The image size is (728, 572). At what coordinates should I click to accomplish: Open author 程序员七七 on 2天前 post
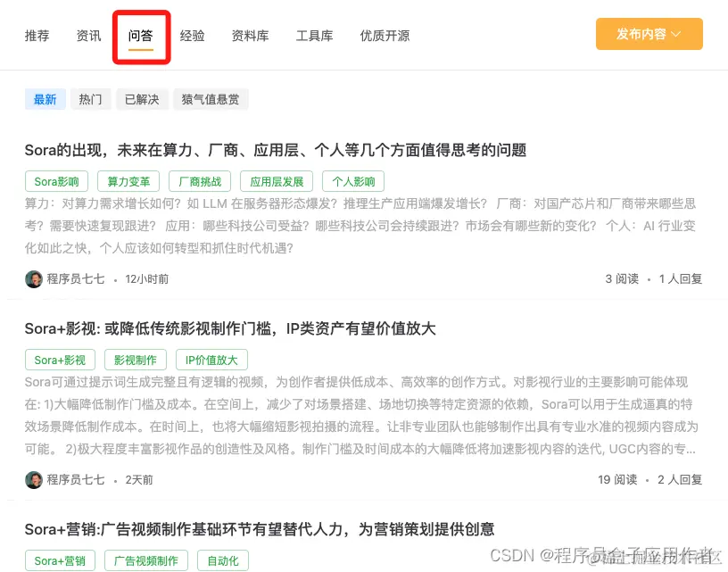coord(75,479)
